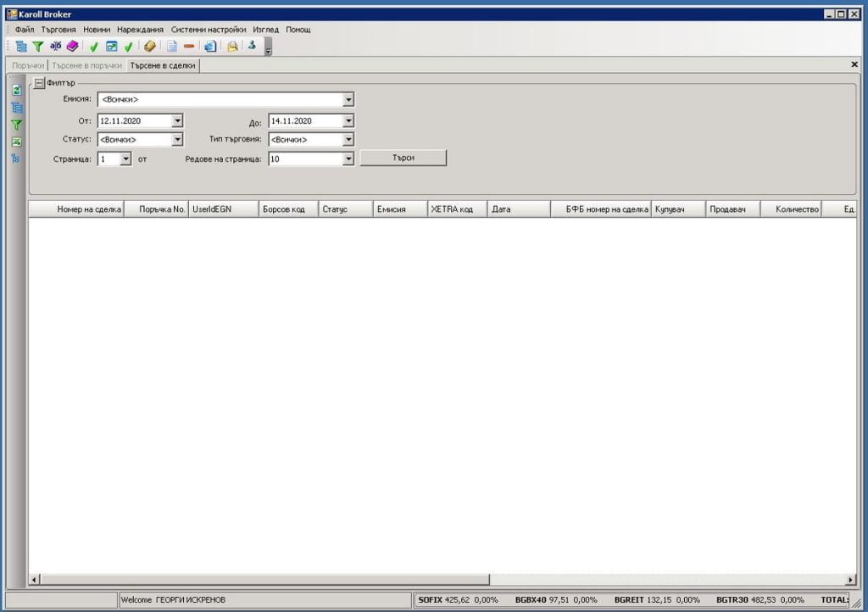This screenshot has width=868, height=612.
Task: Click the user person icon in the toolbar
Action: pos(252,46)
